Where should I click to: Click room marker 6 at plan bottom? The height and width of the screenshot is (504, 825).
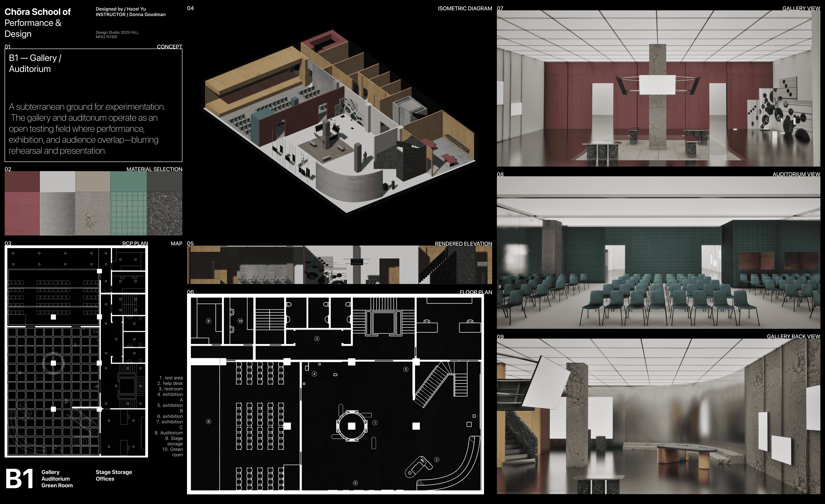click(x=355, y=483)
